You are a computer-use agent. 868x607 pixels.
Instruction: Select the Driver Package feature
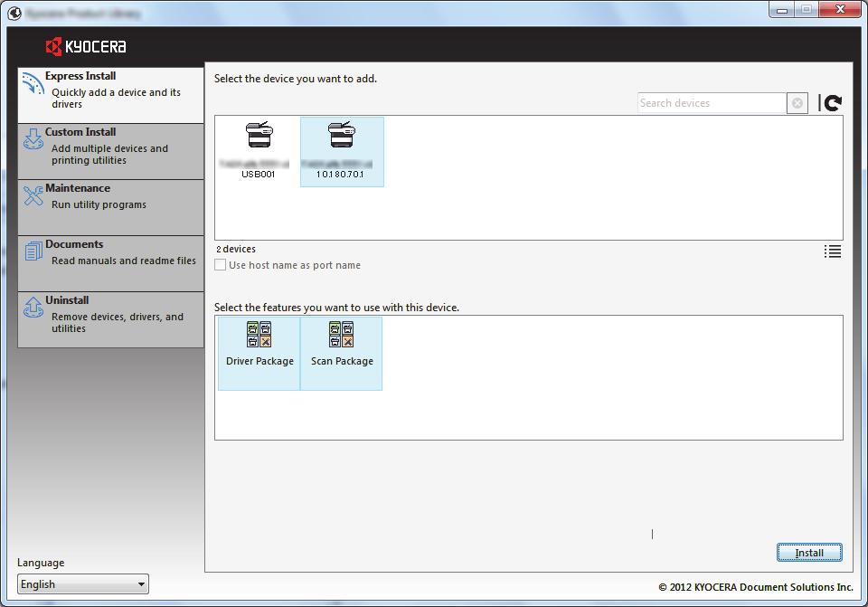[259, 354]
